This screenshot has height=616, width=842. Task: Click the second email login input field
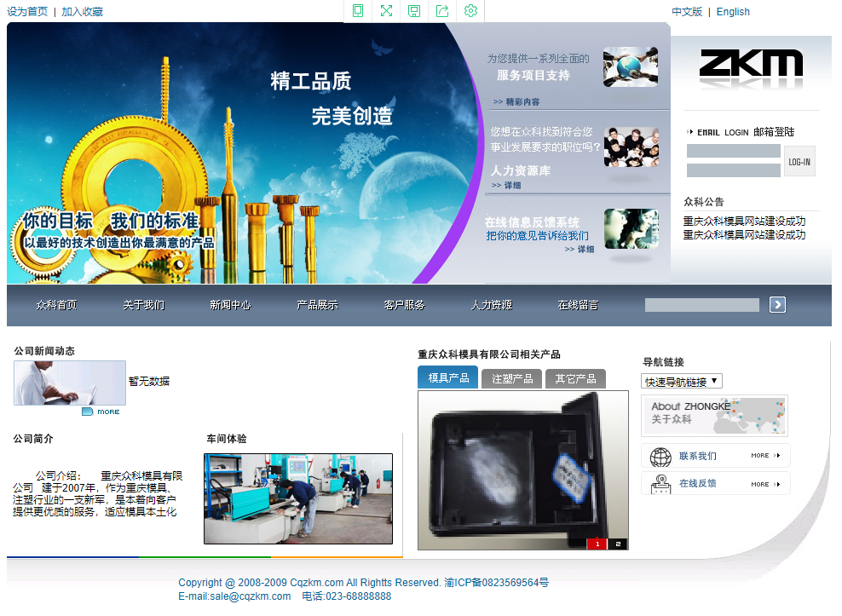(734, 170)
